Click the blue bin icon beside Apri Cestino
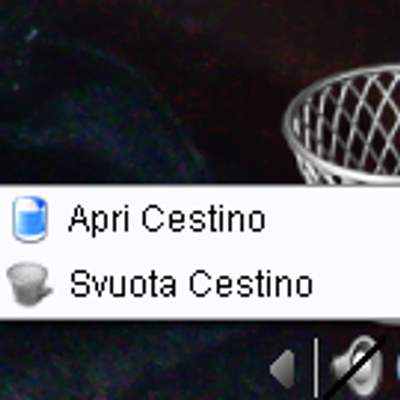The image size is (400, 400). pyautogui.click(x=29, y=219)
